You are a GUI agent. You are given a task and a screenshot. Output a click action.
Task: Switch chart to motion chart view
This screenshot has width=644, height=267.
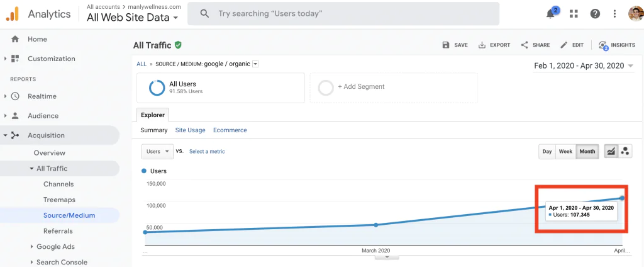[625, 151]
